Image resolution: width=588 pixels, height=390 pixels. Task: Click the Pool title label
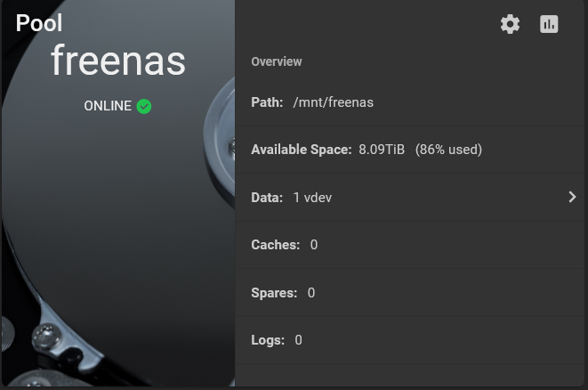39,23
